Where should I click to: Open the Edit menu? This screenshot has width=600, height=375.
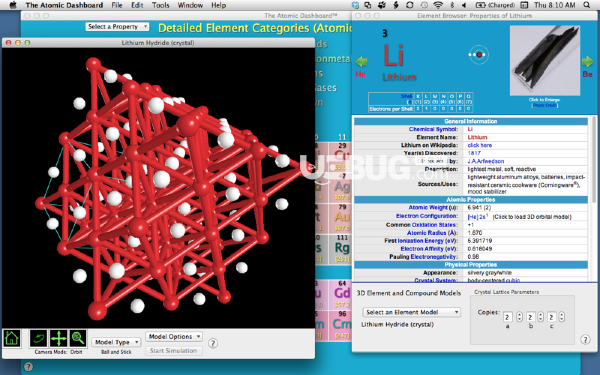tap(137, 5)
